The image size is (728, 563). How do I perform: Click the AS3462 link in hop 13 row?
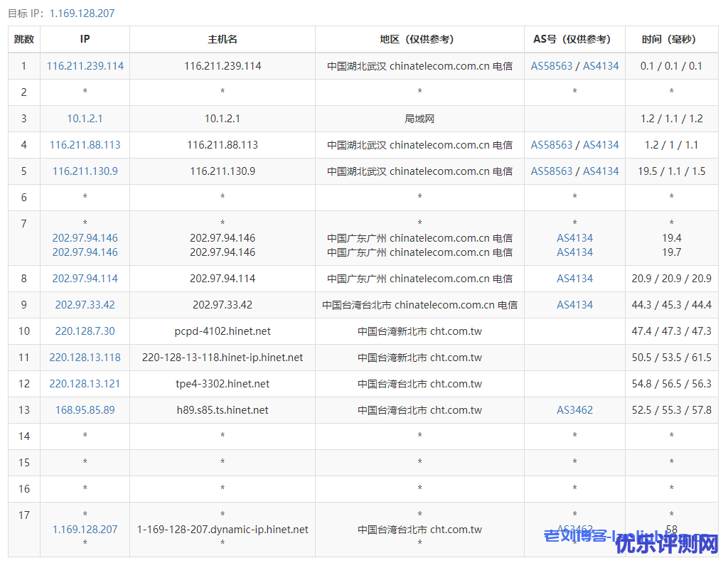click(x=574, y=410)
